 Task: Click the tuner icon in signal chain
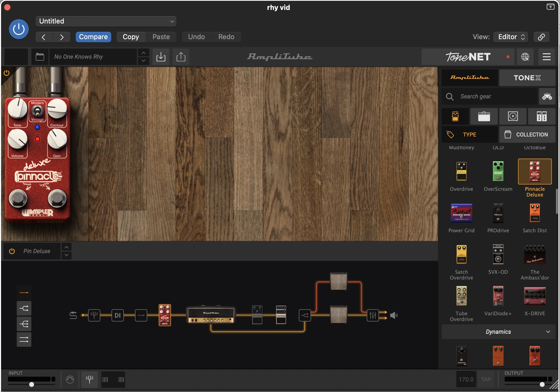coord(94,315)
